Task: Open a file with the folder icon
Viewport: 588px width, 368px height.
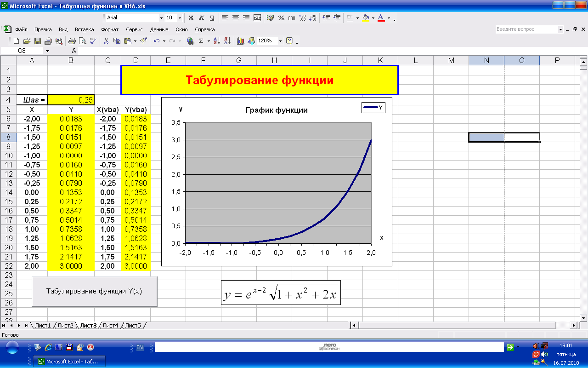Action: [x=27, y=41]
